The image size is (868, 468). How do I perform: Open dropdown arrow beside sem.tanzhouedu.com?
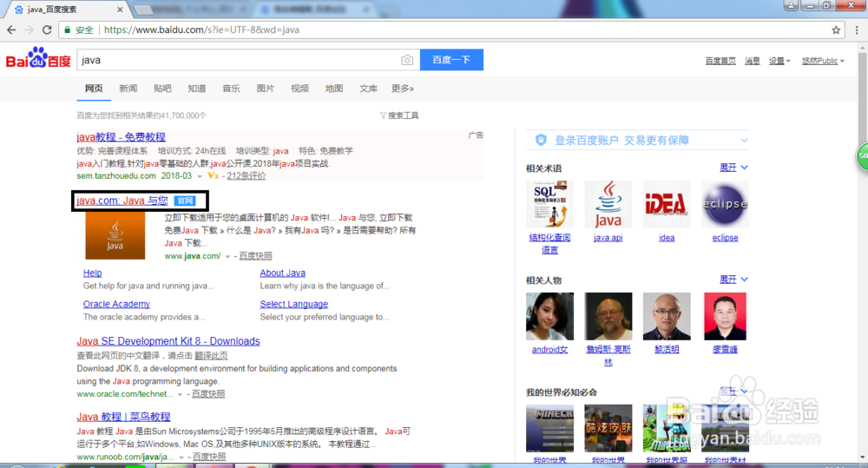pyautogui.click(x=200, y=176)
